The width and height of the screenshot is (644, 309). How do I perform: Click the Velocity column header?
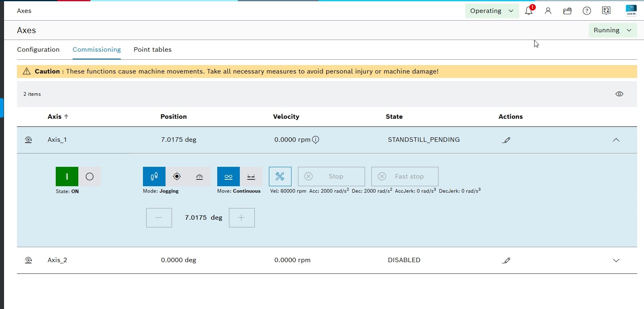click(x=286, y=116)
